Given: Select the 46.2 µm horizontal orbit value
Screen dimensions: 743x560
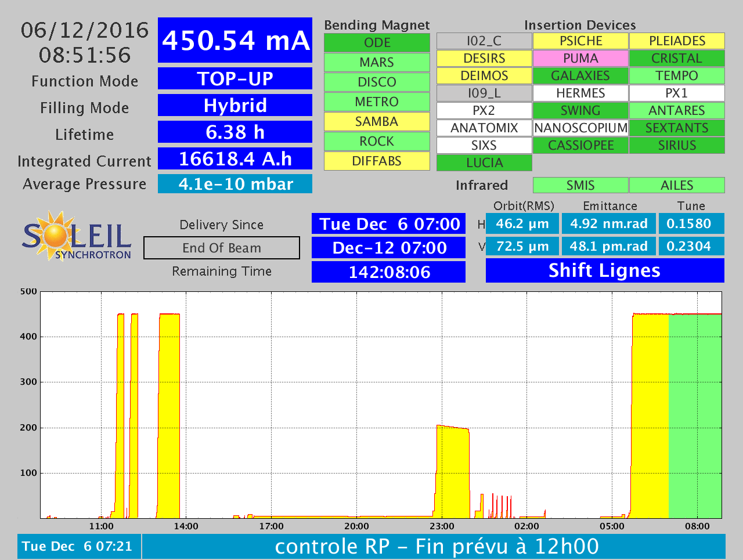Looking at the screenshot, I should pos(522,223).
